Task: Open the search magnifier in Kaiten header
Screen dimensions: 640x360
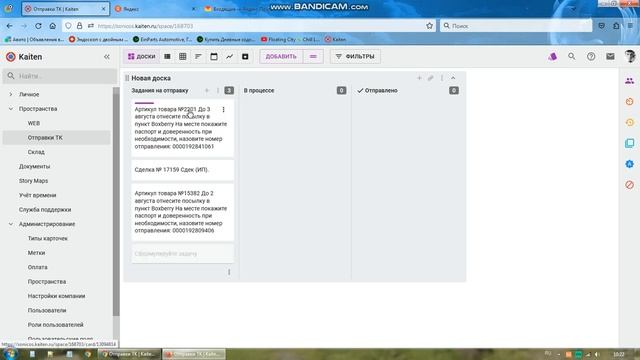Action: tap(571, 56)
